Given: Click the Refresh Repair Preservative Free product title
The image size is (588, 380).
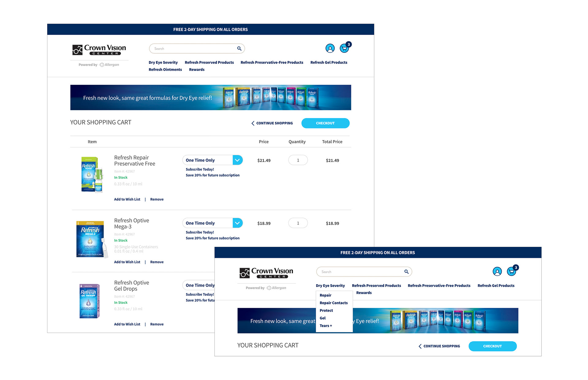Looking at the screenshot, I should [134, 161].
